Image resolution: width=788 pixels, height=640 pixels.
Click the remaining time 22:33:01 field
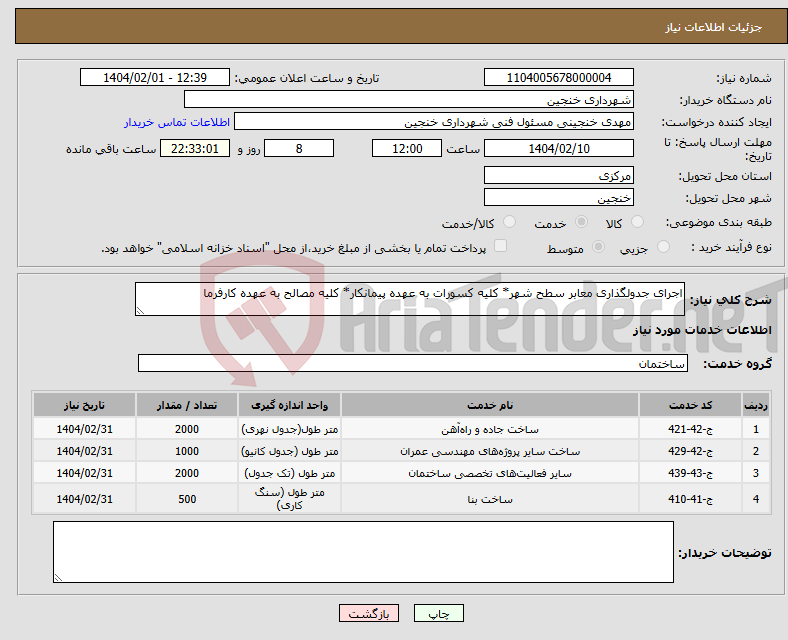click(x=195, y=148)
